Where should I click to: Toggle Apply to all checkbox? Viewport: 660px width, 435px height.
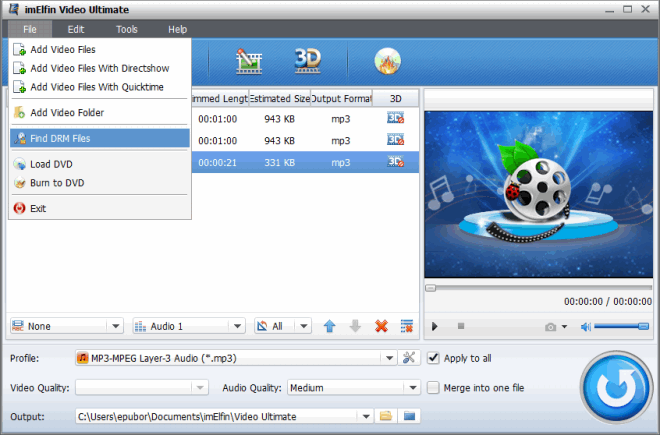click(x=433, y=358)
